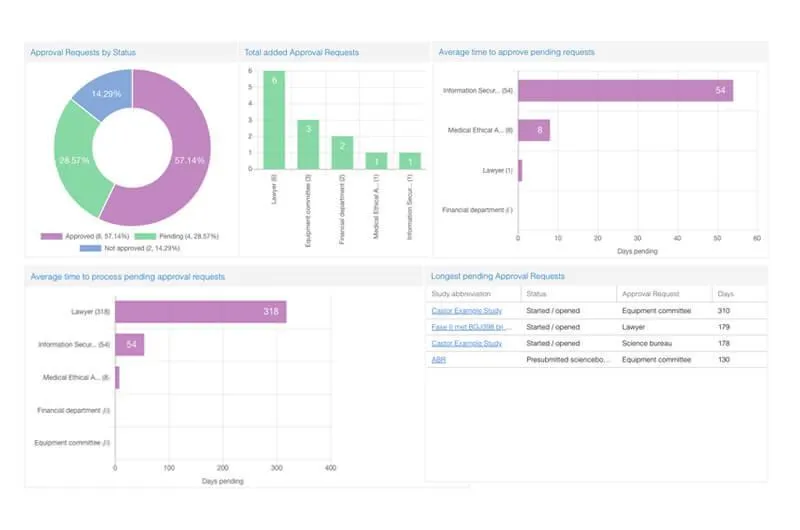Sort table by Study abbreviation column

(461, 294)
